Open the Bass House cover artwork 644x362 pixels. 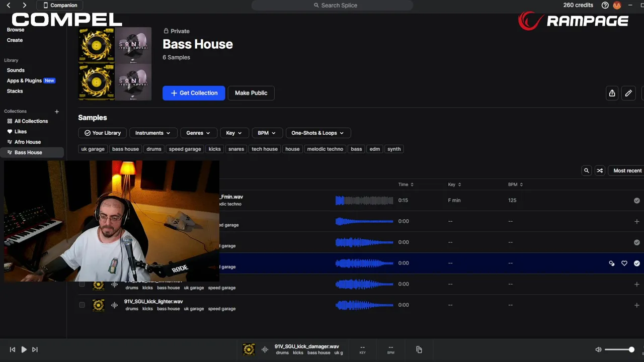(115, 64)
